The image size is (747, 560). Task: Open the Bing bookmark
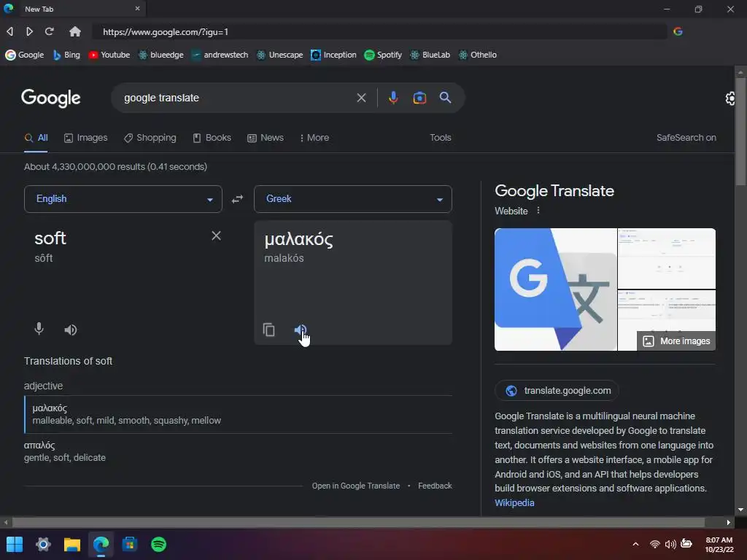click(66, 55)
